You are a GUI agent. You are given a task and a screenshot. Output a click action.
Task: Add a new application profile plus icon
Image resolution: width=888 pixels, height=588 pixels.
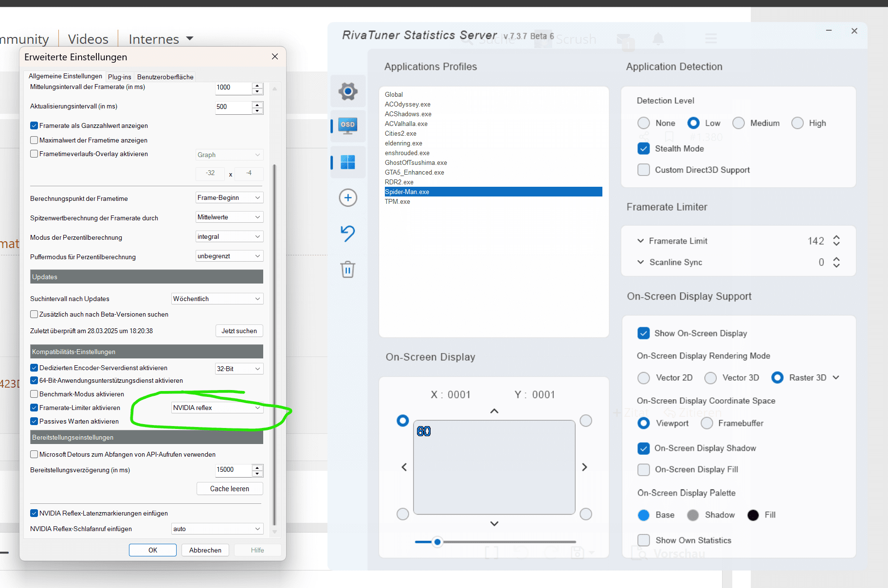pos(348,197)
